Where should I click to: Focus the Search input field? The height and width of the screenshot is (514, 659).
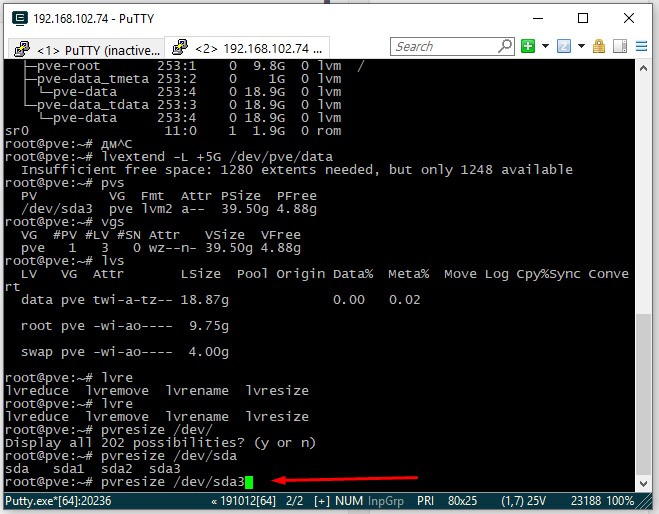tap(445, 47)
